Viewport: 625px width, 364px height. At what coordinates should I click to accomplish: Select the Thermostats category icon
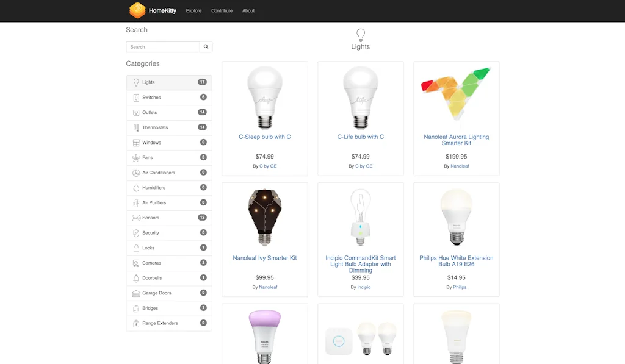click(x=136, y=127)
